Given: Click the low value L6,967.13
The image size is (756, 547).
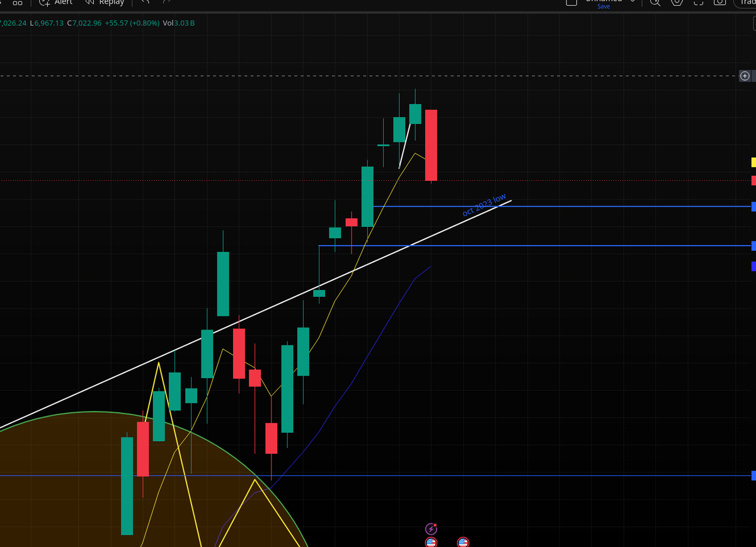Looking at the screenshot, I should (x=47, y=23).
